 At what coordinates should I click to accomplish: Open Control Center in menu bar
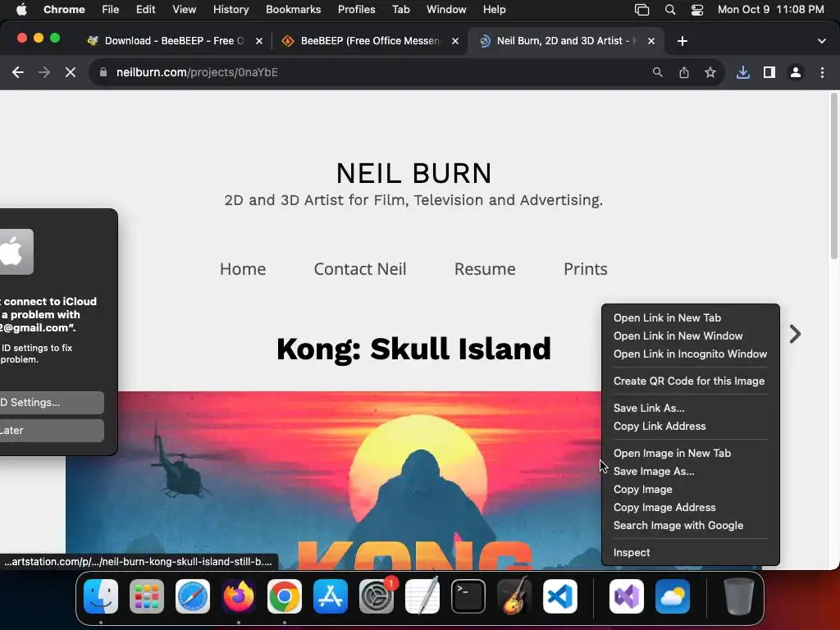pos(697,10)
